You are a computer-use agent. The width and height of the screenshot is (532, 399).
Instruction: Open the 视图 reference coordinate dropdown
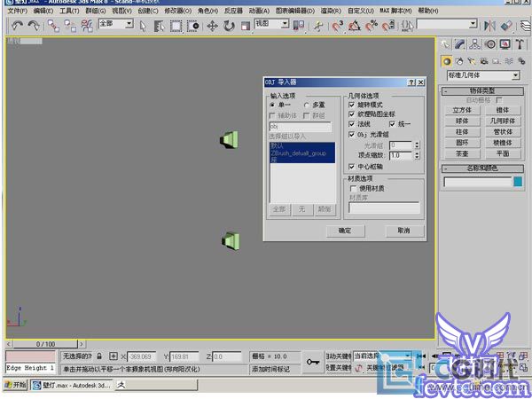pos(286,23)
